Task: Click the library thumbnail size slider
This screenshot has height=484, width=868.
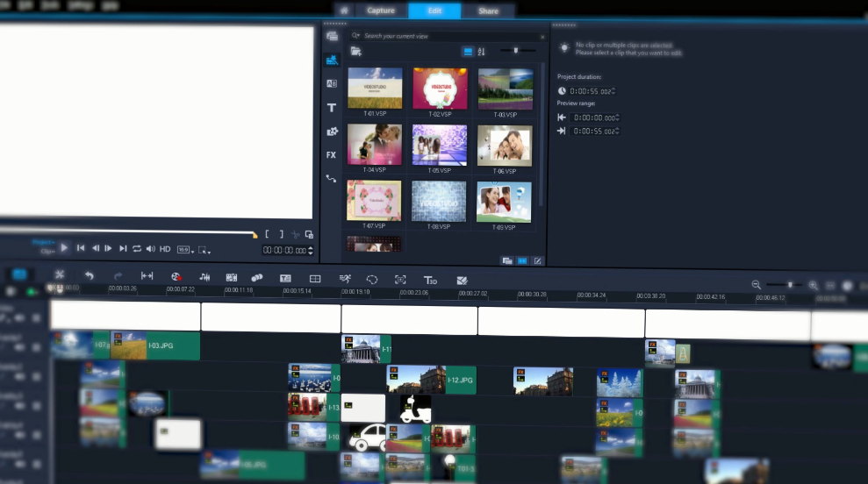Action: point(516,51)
